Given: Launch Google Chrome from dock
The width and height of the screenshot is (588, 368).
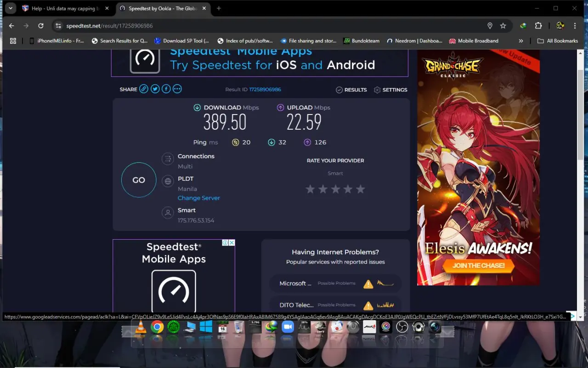Looking at the screenshot, I should (x=157, y=327).
